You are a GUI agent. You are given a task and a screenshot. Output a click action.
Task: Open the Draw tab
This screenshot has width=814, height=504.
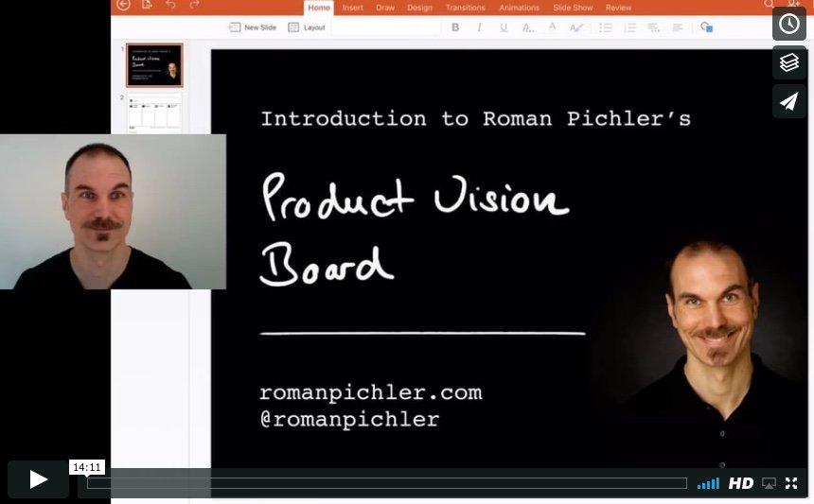385,8
